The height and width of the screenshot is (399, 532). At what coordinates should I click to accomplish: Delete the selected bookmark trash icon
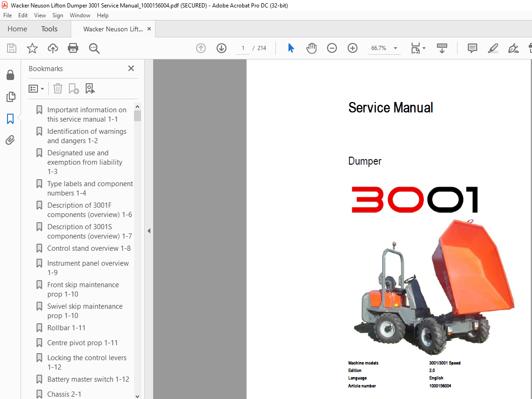[58, 88]
